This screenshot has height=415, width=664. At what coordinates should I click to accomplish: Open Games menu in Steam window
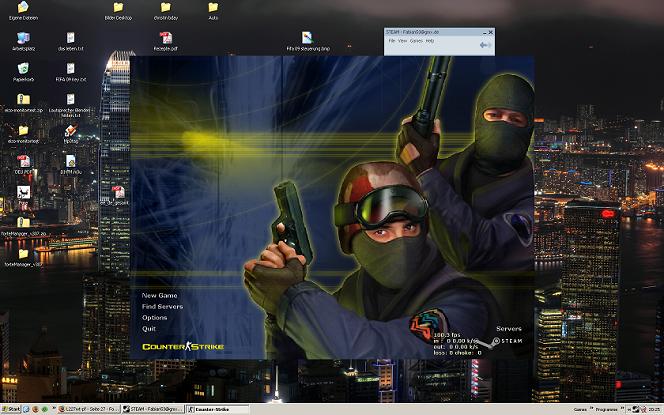tap(416, 41)
